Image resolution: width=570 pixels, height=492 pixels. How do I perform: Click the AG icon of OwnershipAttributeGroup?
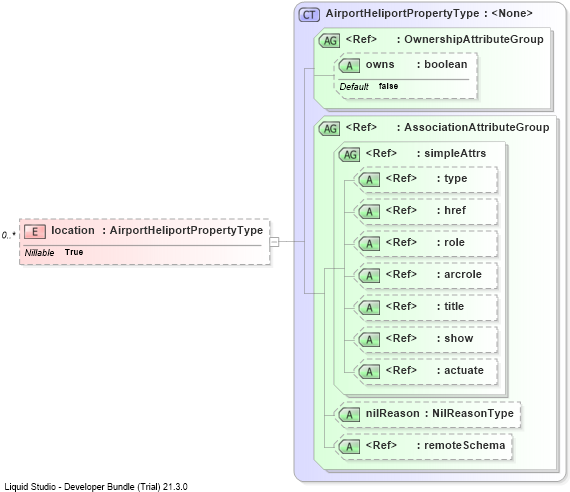pyautogui.click(x=329, y=40)
